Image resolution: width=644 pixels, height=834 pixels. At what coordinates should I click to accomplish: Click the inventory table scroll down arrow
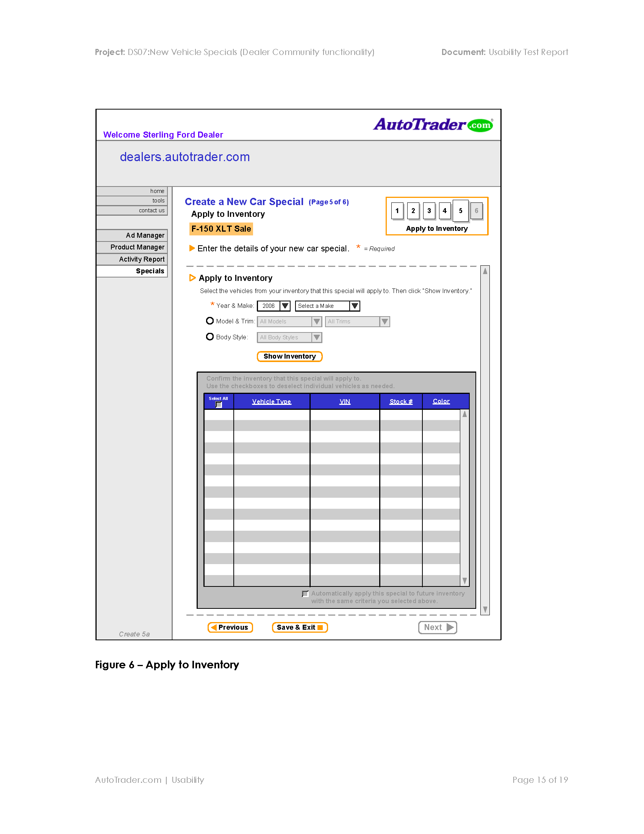(x=464, y=580)
